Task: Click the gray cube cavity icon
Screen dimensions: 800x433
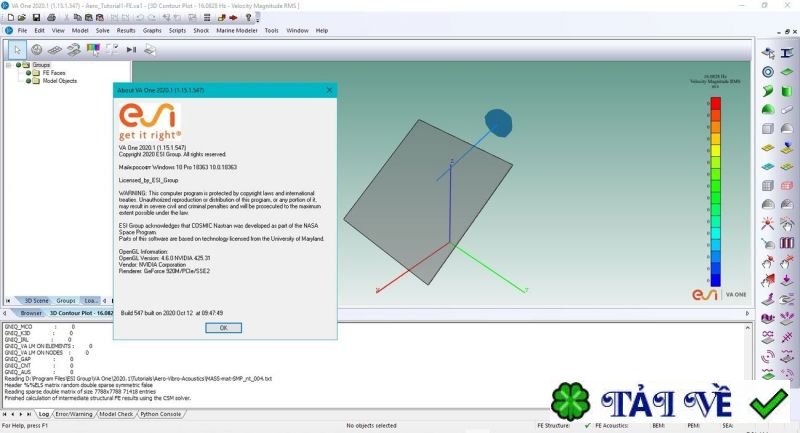Action: [768, 129]
